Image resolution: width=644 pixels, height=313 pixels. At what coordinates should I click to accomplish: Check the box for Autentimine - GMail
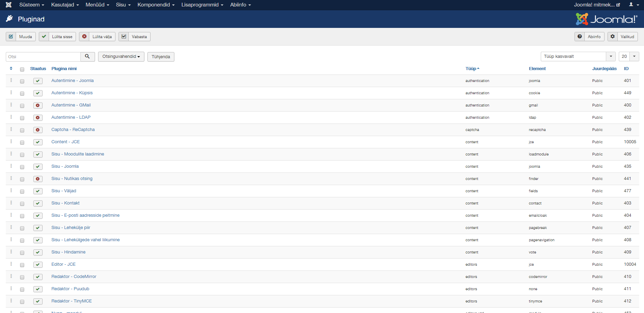22,106
